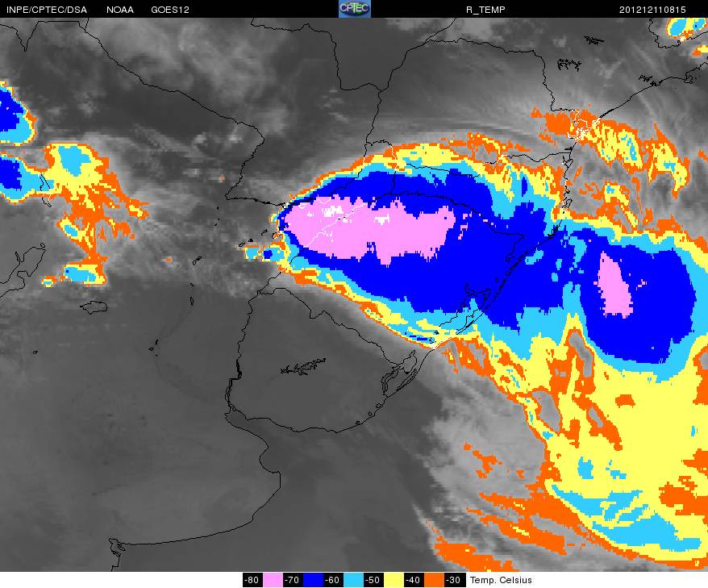
Task: Click the light blue legend swatch
Action: 353,580
